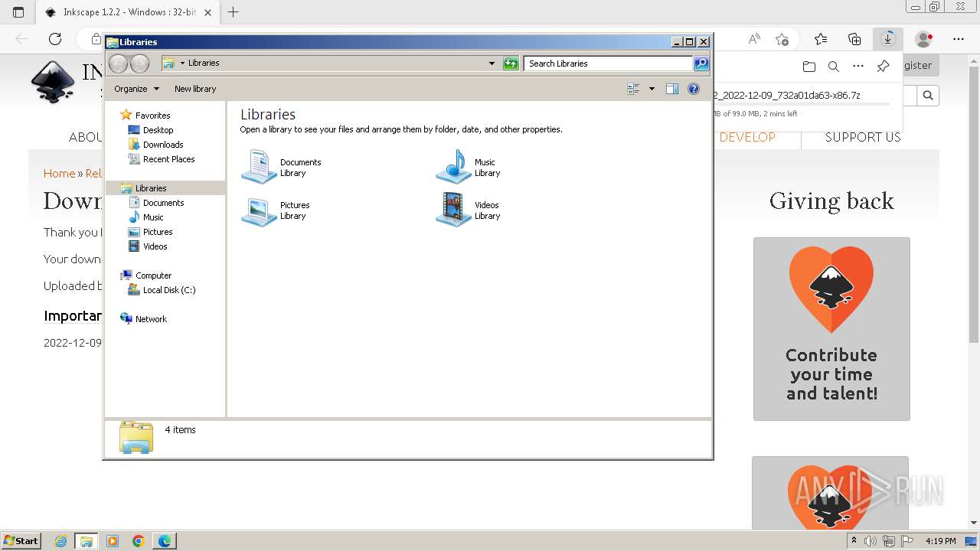The height and width of the screenshot is (551, 980).
Task: Open More options ellipsis in downloads panel
Action: pyautogui.click(x=858, y=67)
